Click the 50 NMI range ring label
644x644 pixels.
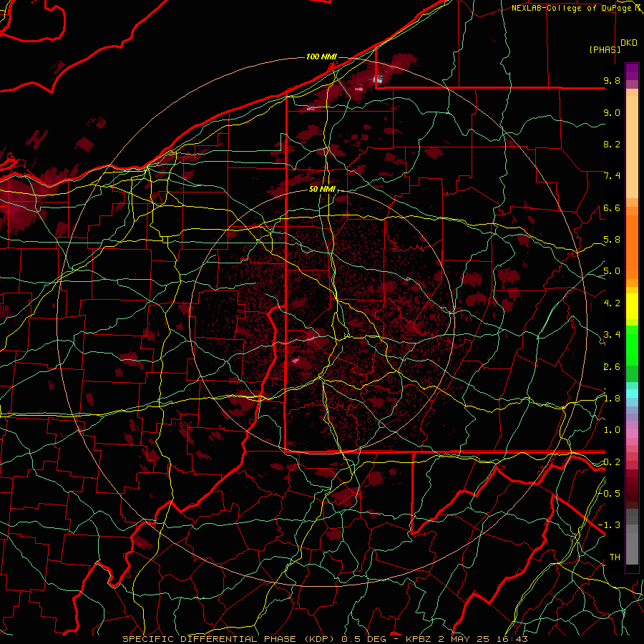(322, 190)
